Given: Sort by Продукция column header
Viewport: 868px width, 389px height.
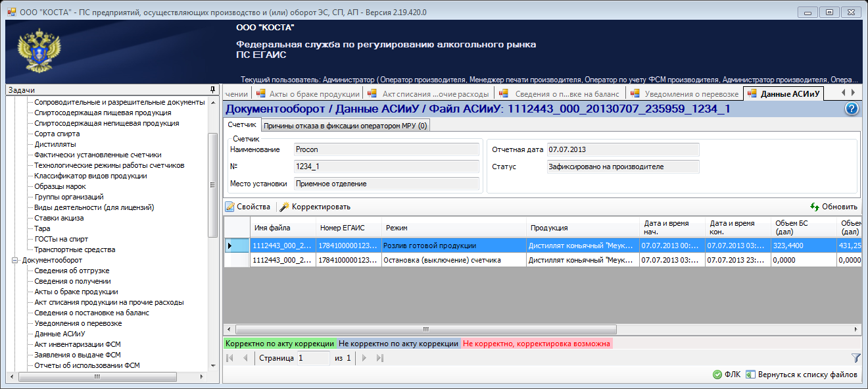Looking at the screenshot, I should click(583, 228).
